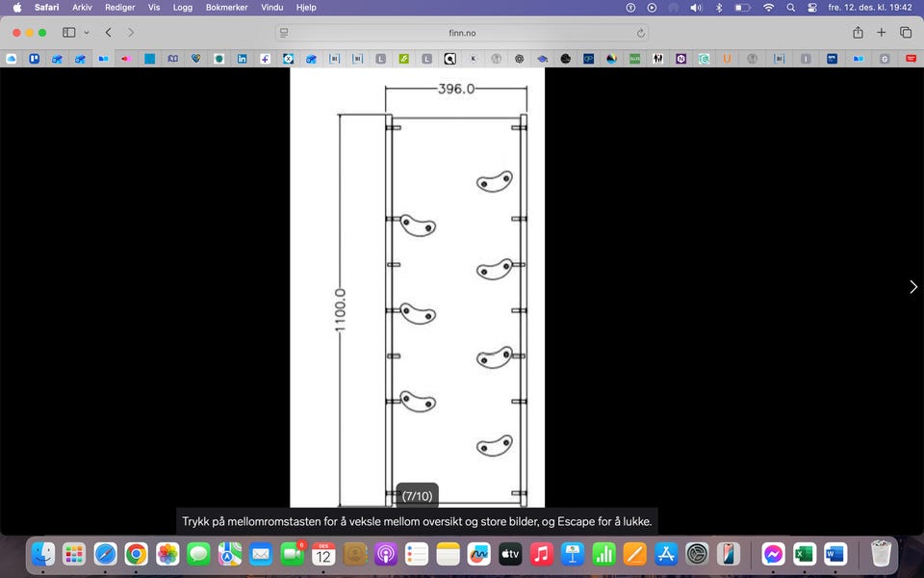This screenshot has height=578, width=924.
Task: Open Word from the Dock
Action: [835, 554]
